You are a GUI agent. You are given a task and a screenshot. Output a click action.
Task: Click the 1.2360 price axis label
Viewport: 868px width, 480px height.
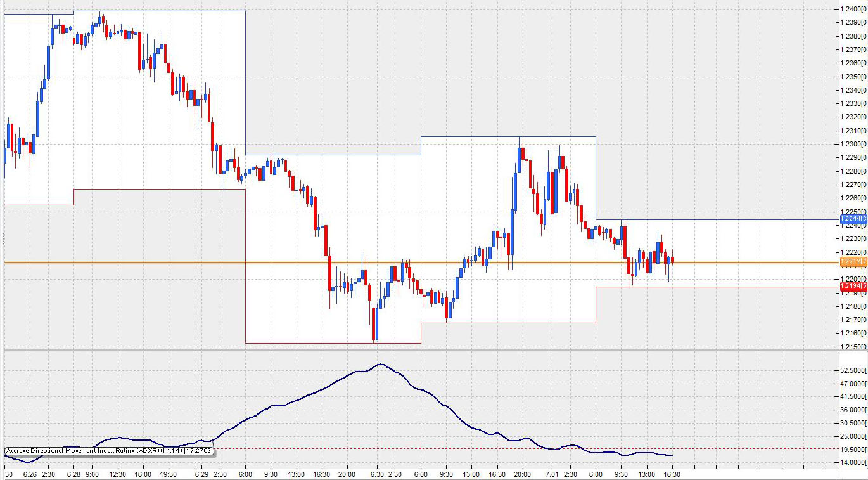pos(854,63)
